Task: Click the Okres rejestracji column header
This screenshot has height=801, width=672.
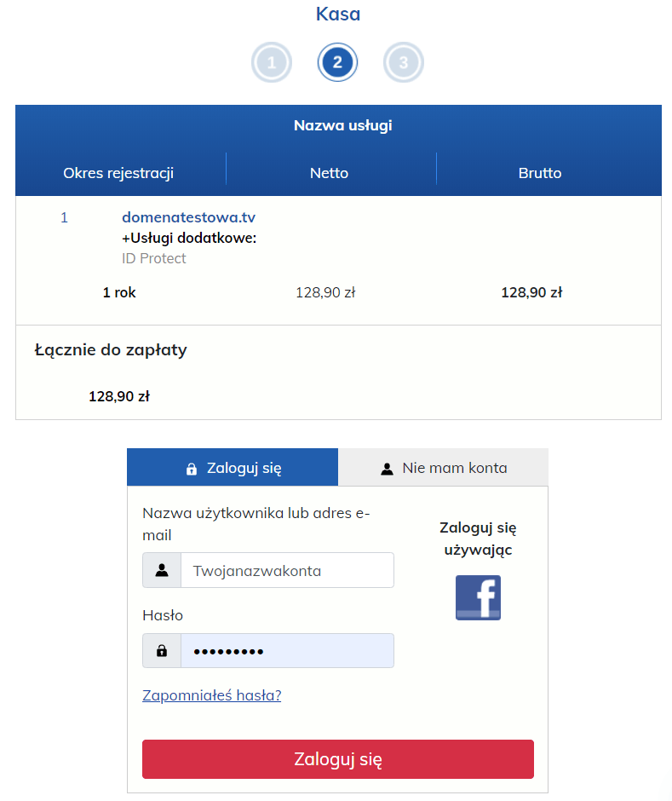Action: pyautogui.click(x=118, y=173)
